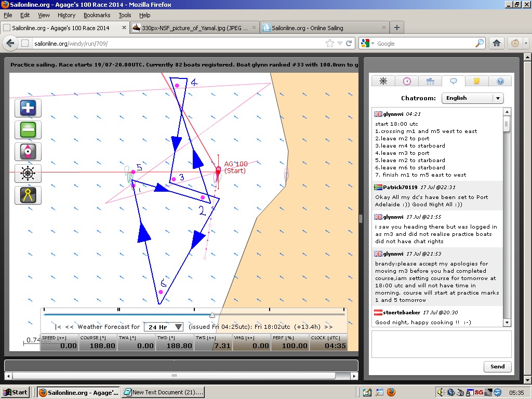Viewport: 532px width, 399px height.
Task: Step the weather forecast forward (>>)
Action: pyautogui.click(x=328, y=327)
